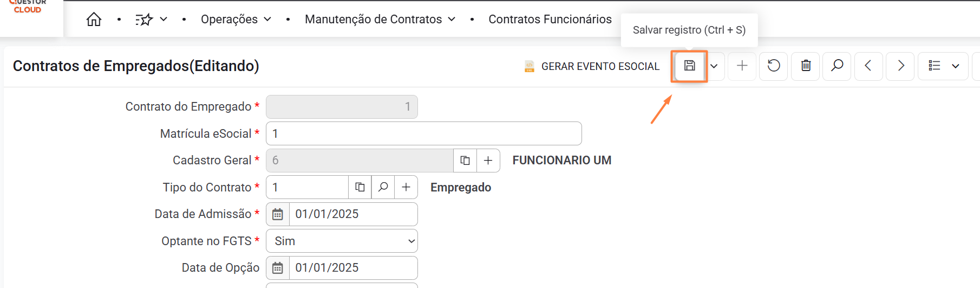
Task: Go to previous record arrow
Action: [x=868, y=66]
